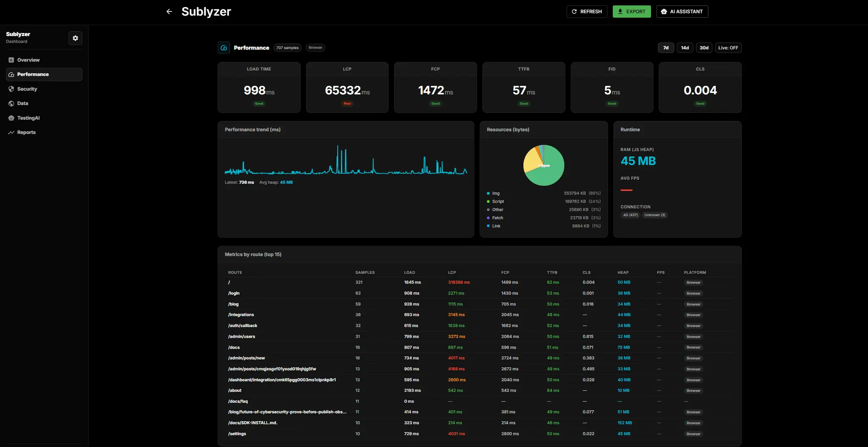Screen dimensions: 868x447
Task: Click the back arrow next to Sublyzer
Action: (169, 11)
